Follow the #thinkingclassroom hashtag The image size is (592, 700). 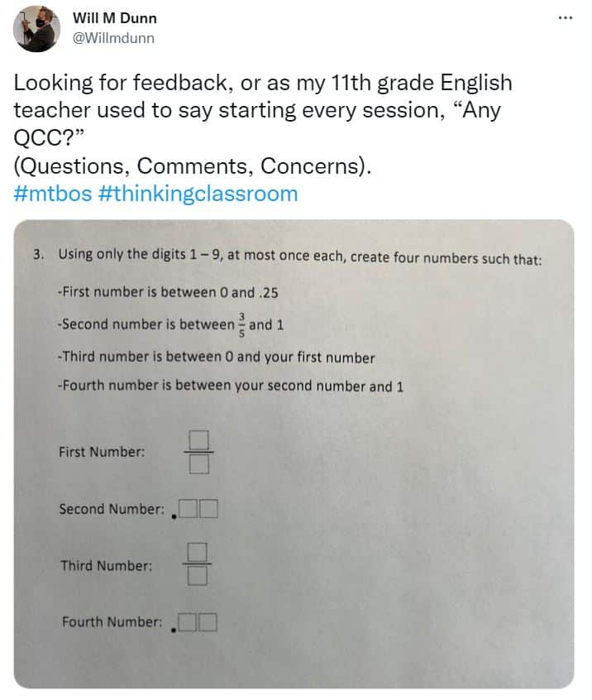click(198, 194)
